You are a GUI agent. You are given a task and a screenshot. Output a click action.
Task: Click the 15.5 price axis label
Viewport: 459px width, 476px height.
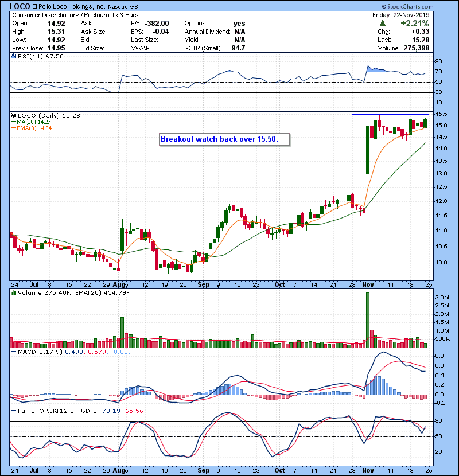tap(441, 114)
